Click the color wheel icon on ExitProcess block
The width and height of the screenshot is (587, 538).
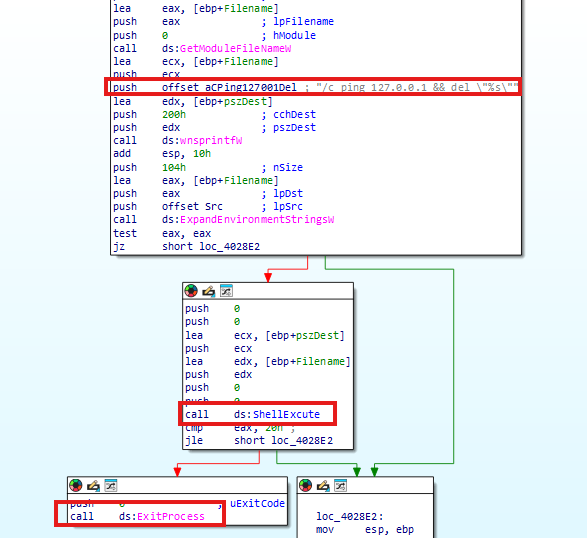[76, 485]
